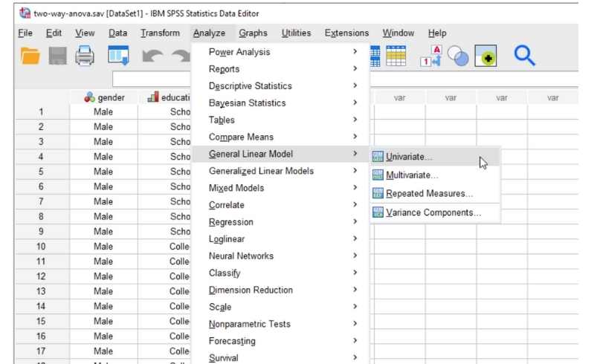Click the Undo arrow icon

152,56
